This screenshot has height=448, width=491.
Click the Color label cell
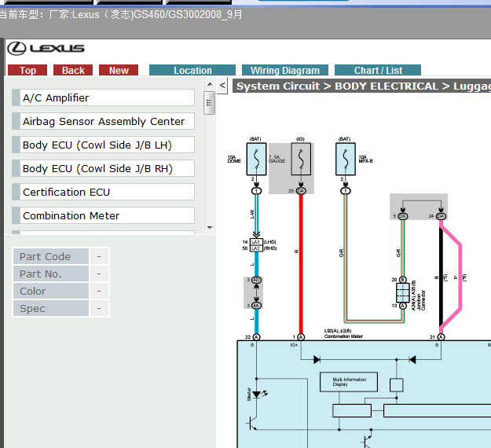[51, 291]
